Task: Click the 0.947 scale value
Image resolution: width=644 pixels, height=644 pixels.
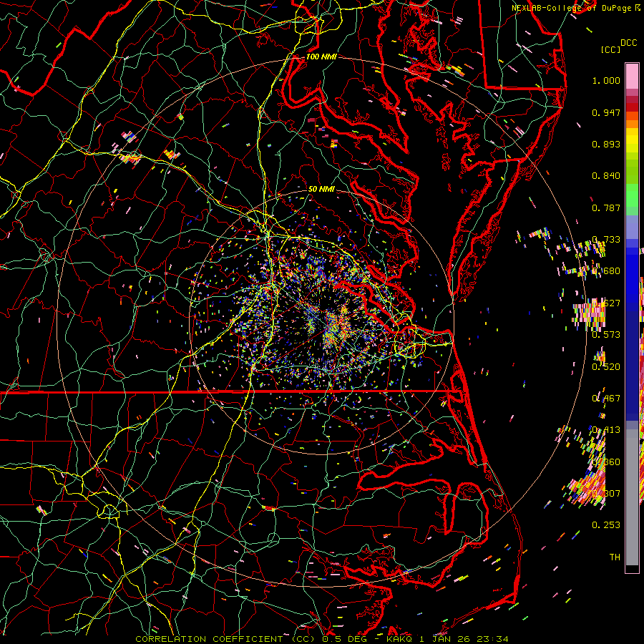Action: (x=606, y=112)
